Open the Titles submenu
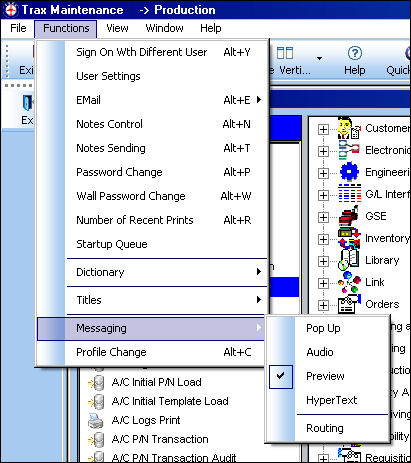411x463 pixels. click(152, 300)
